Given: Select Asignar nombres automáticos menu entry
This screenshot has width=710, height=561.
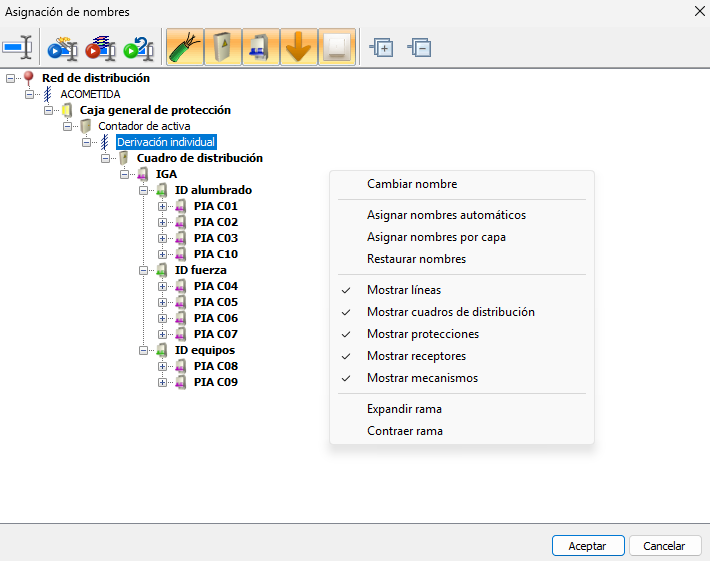Looking at the screenshot, I should [446, 215].
